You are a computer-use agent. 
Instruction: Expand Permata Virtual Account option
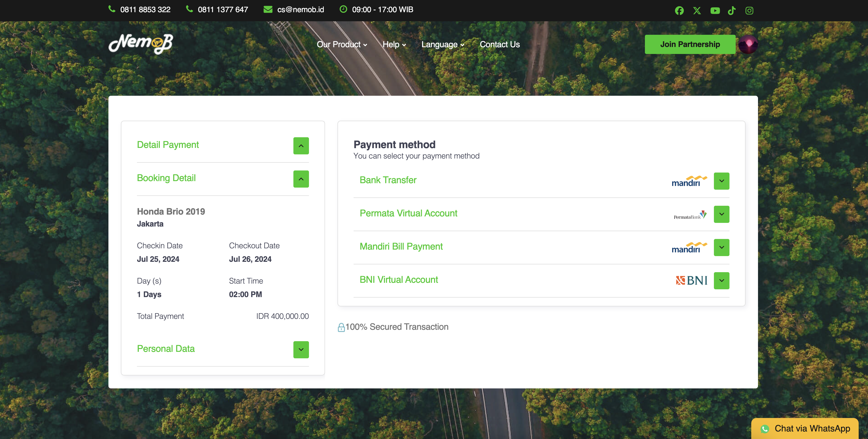(x=721, y=214)
